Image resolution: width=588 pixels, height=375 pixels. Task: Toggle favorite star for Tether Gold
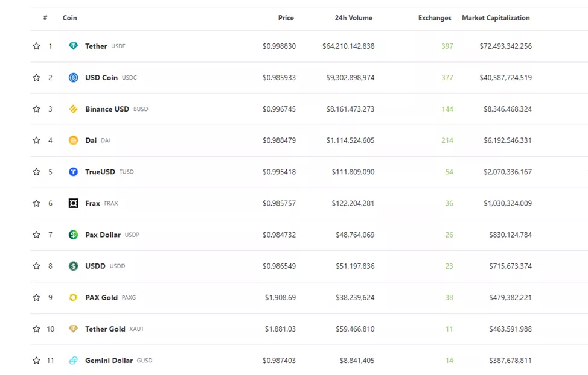click(36, 329)
